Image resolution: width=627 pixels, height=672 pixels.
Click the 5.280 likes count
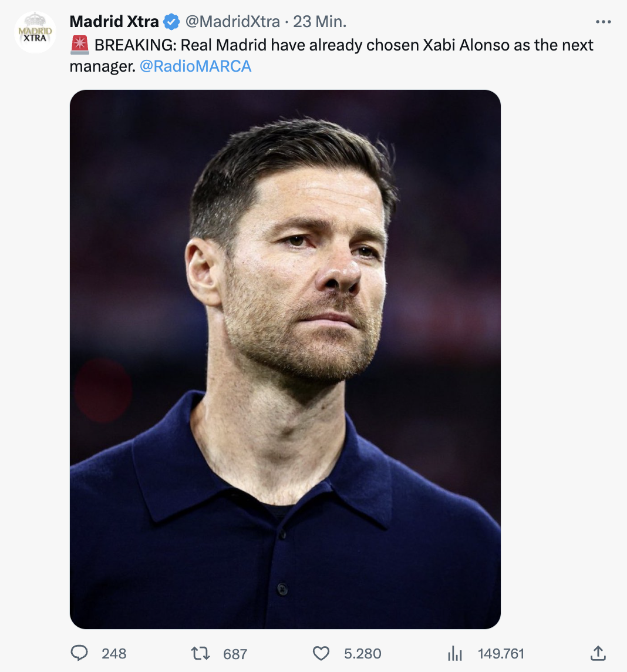pos(363,654)
